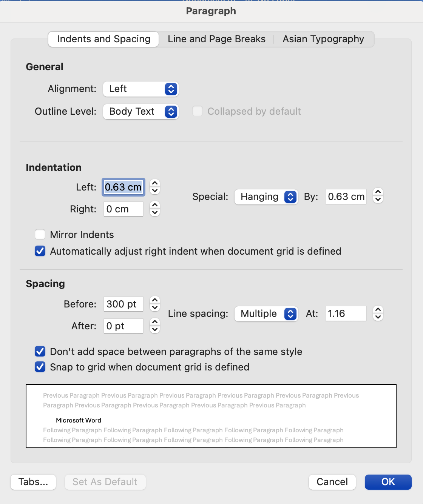Switch to Line and Page Breaks tab
Screen dimensions: 423x504
(216, 39)
